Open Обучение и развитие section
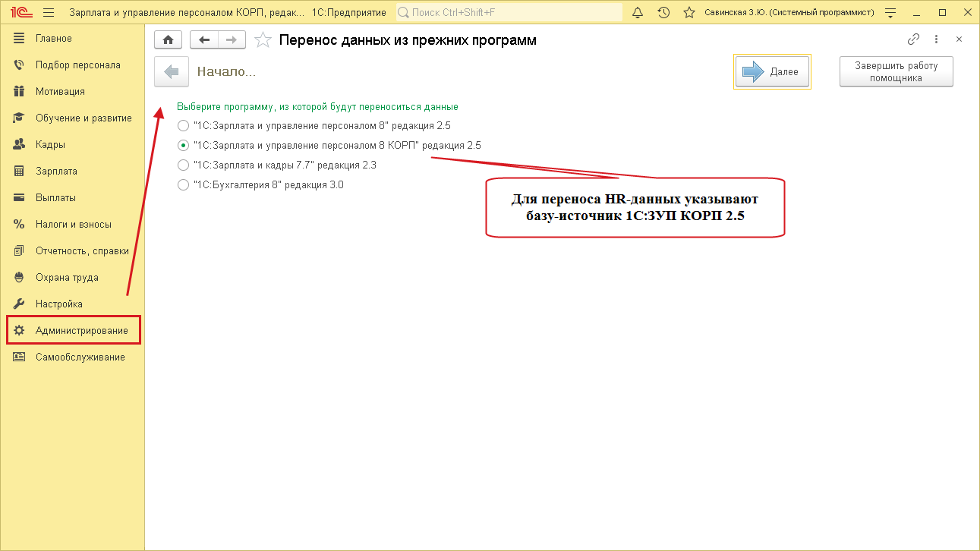 [72, 118]
